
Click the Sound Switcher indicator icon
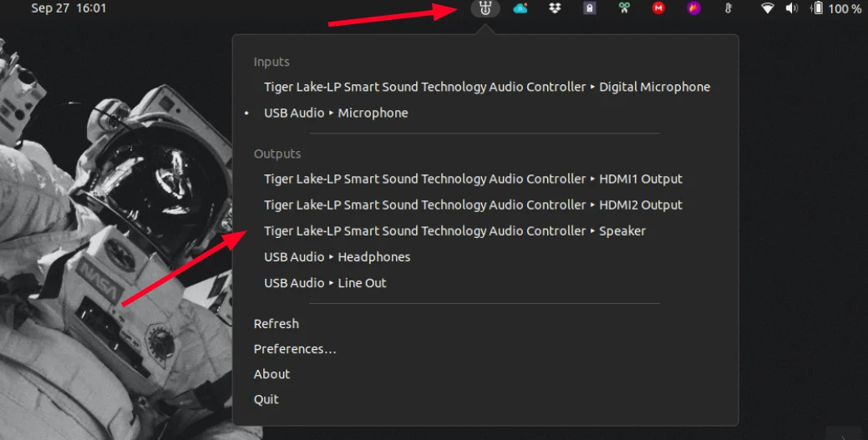[485, 8]
